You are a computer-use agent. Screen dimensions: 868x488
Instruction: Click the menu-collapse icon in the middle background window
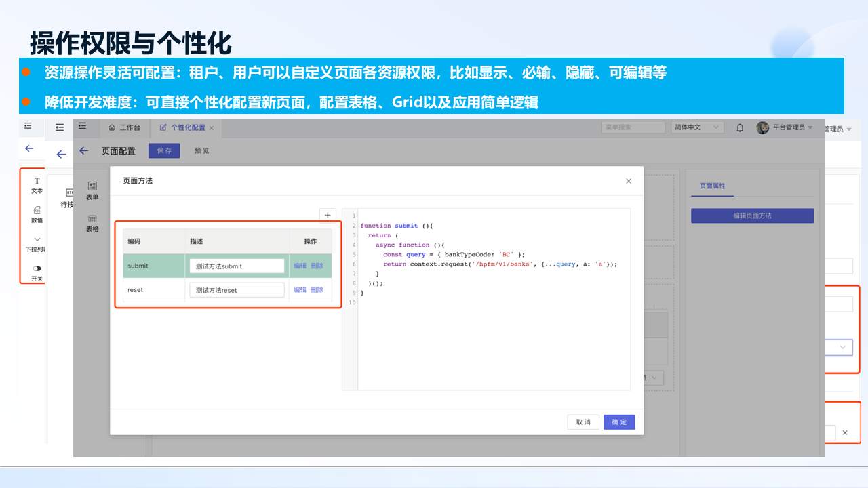(x=60, y=127)
